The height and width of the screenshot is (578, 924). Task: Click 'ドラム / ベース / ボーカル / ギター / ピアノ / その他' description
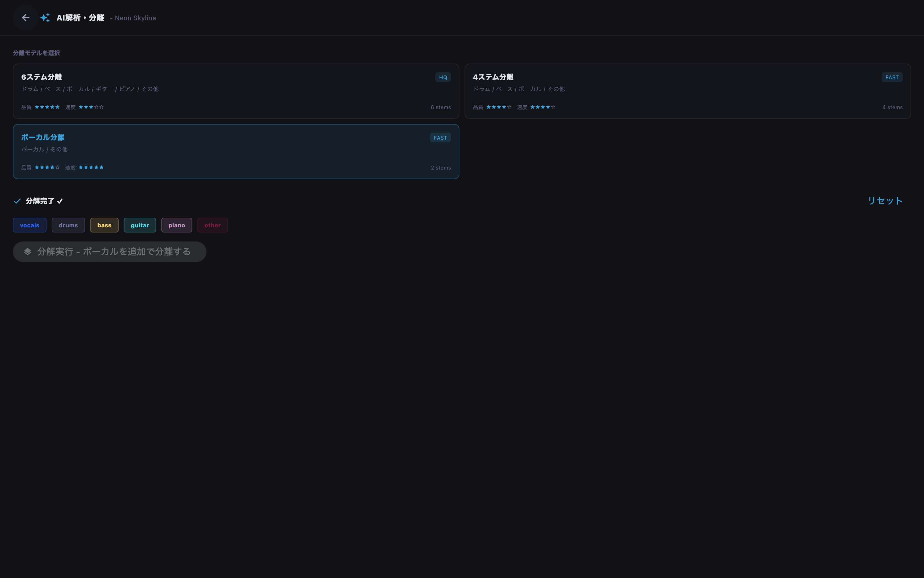pos(90,89)
